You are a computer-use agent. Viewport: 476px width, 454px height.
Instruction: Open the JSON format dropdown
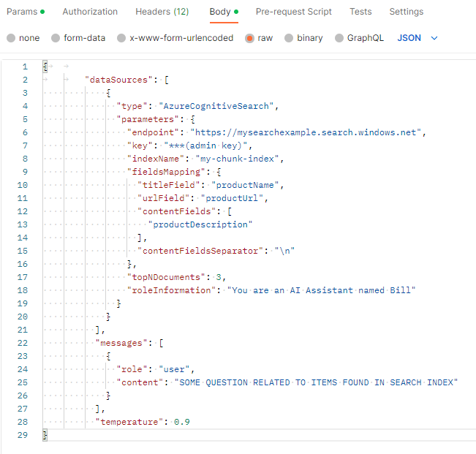418,38
